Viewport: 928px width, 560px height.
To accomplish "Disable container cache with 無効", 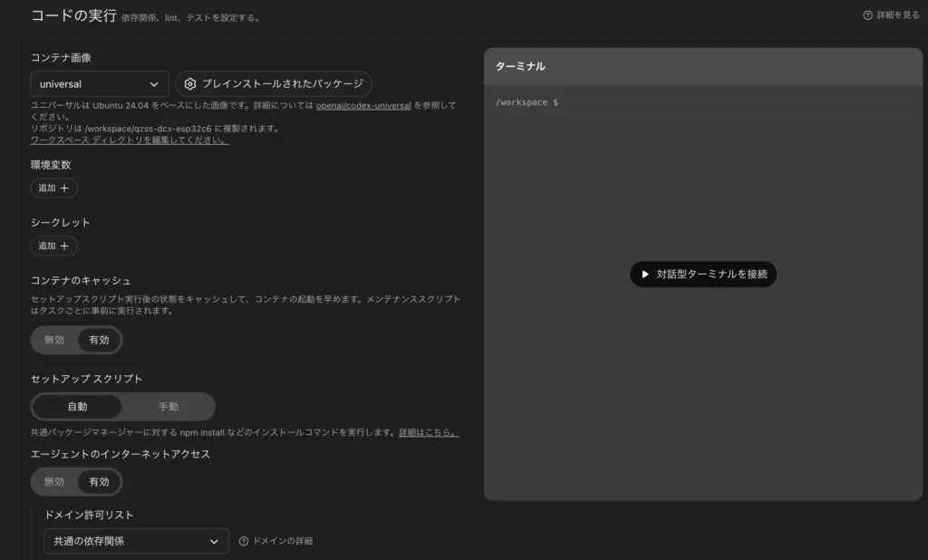I will [x=54, y=340].
